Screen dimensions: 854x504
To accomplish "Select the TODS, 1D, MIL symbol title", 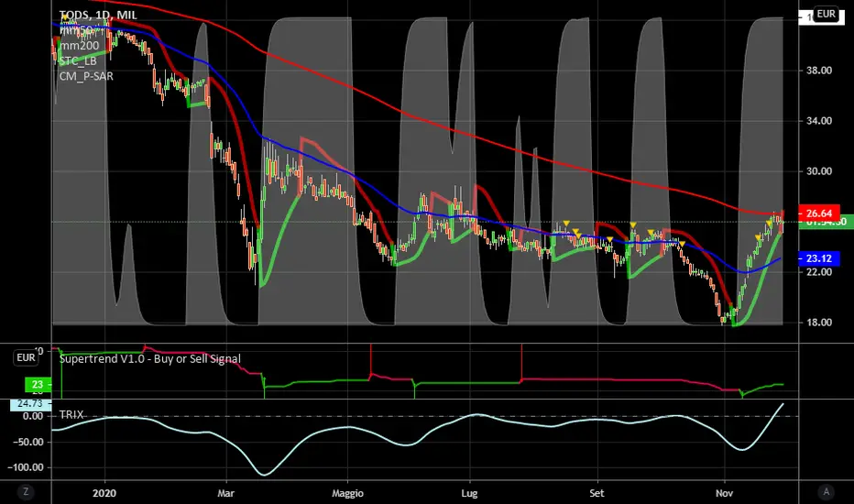I will pyautogui.click(x=98, y=16).
